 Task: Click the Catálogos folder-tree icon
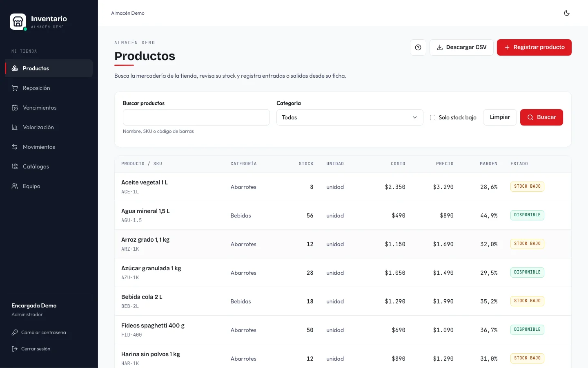point(15,166)
